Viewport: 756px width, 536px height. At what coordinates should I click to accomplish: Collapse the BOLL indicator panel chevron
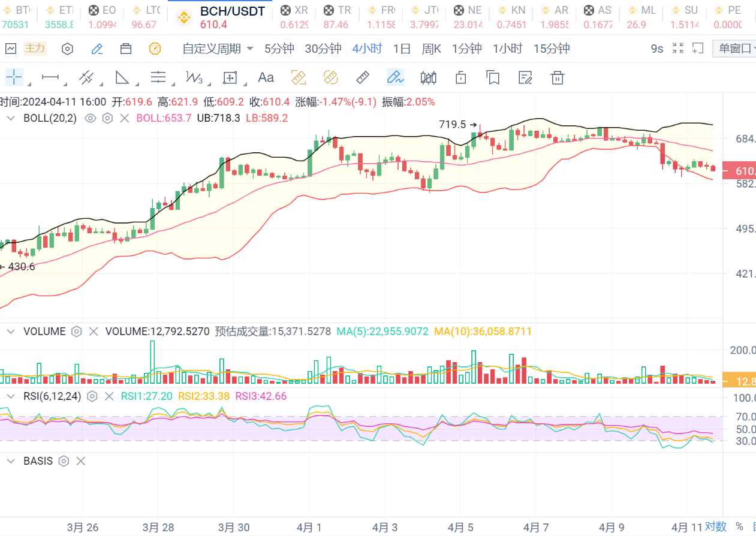point(10,118)
